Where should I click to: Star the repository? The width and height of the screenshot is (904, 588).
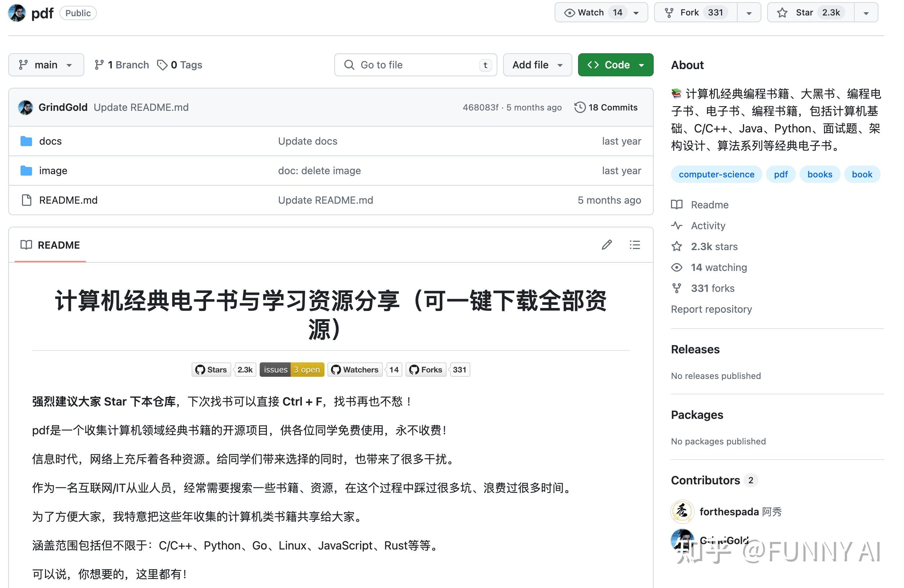pos(809,12)
